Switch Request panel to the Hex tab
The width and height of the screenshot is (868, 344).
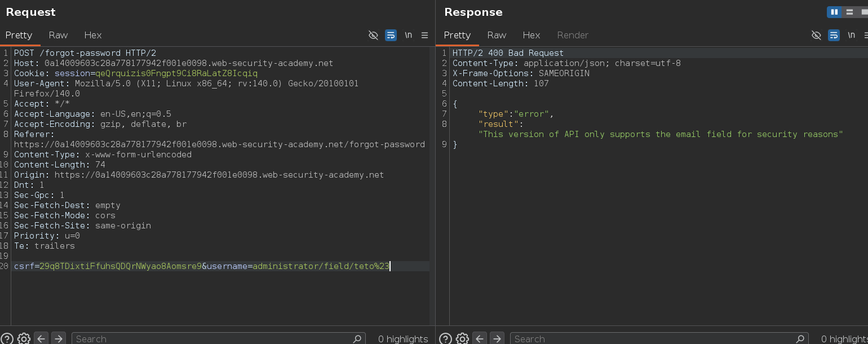[x=93, y=35]
